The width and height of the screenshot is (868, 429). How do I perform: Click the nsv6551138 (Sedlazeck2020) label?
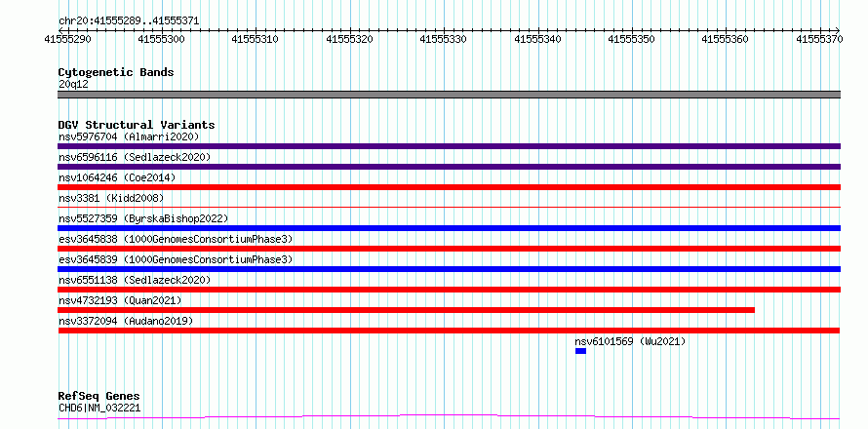pyautogui.click(x=135, y=280)
